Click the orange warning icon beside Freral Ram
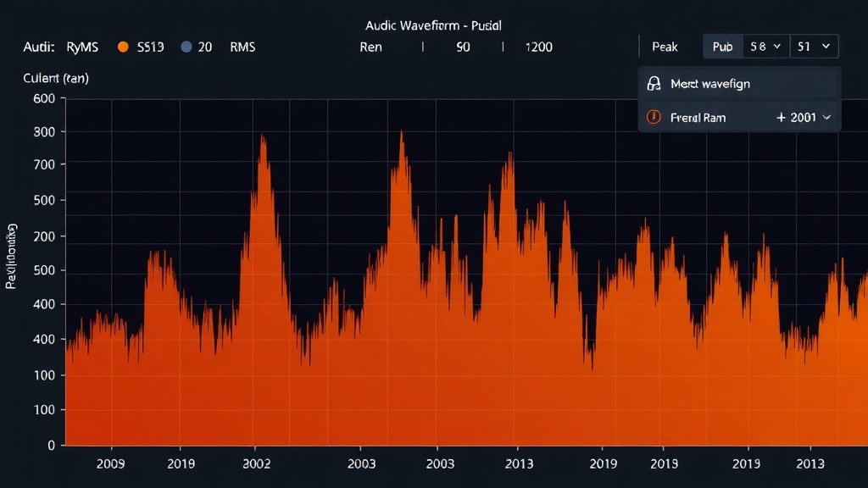This screenshot has width=868, height=488. [x=654, y=118]
